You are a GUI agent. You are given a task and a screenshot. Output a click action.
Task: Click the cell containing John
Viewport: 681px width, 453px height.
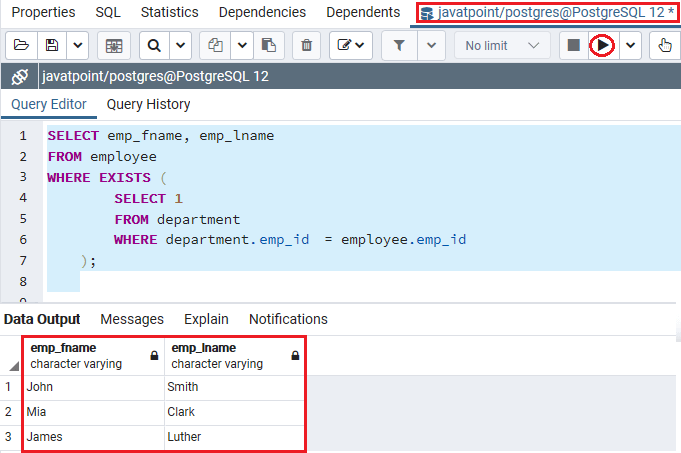(x=94, y=387)
